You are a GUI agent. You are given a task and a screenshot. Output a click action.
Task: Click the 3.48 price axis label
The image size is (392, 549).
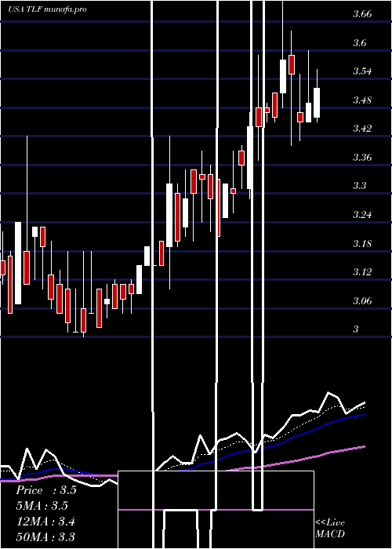click(x=362, y=100)
